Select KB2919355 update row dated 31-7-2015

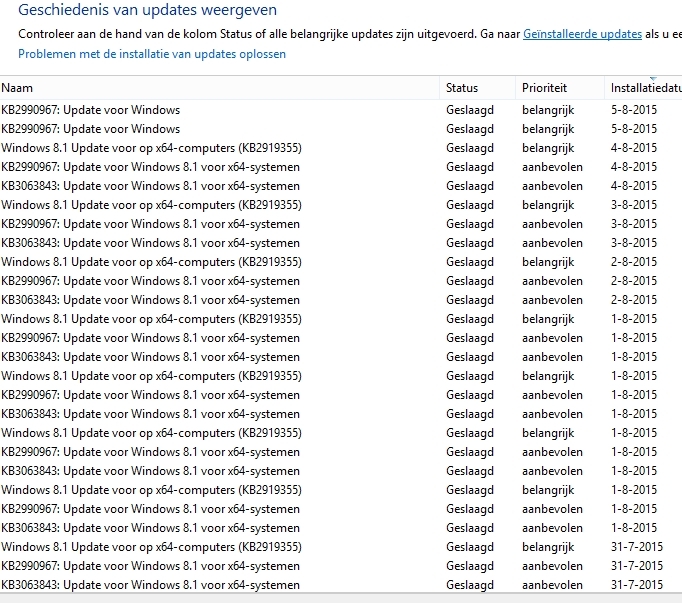point(341,547)
